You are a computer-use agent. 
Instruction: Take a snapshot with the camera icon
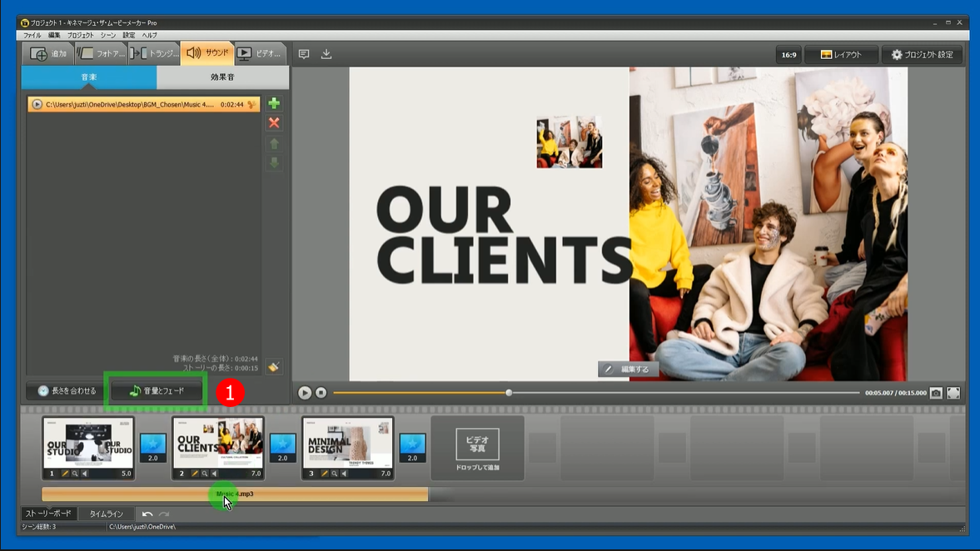[x=936, y=393]
